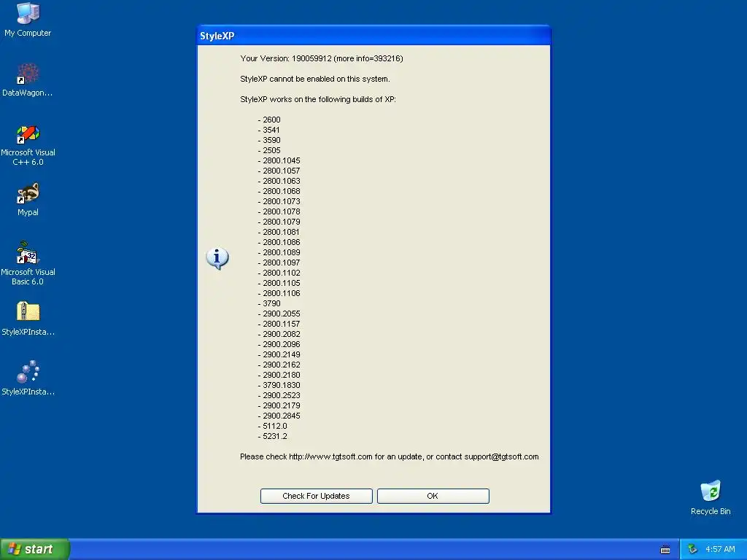Select the StyleXPInsta bubbles installer icon
The image size is (747, 560).
(x=28, y=378)
